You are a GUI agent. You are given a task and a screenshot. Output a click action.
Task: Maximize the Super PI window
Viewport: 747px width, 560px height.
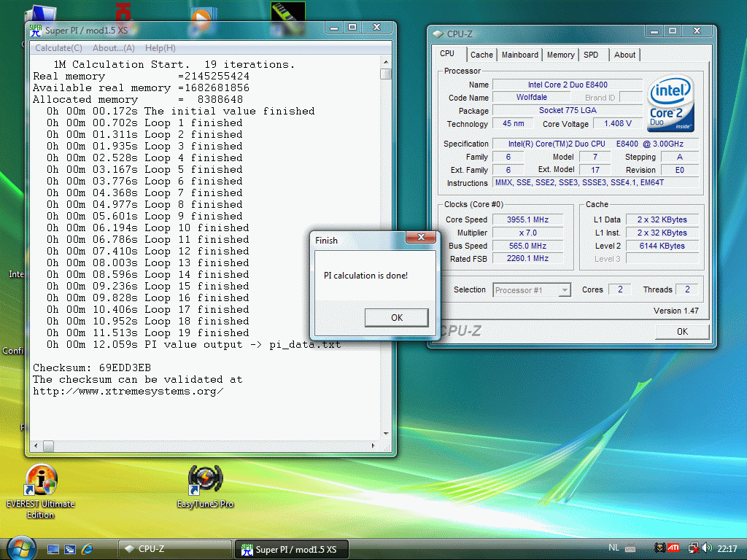click(352, 28)
